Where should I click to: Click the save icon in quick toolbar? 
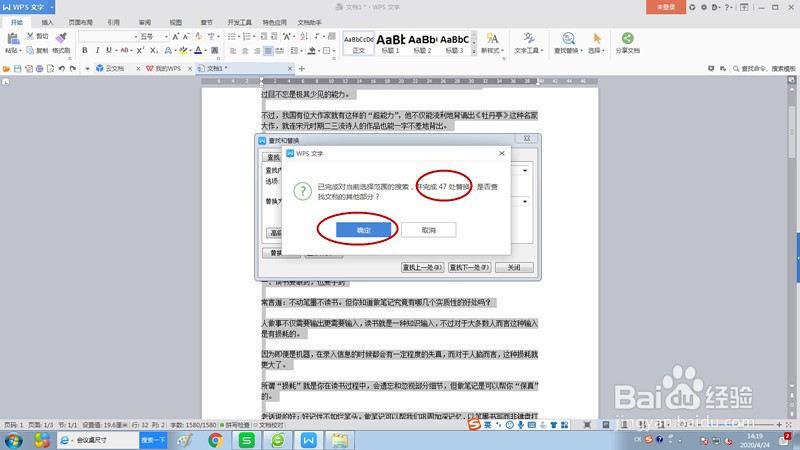17,68
